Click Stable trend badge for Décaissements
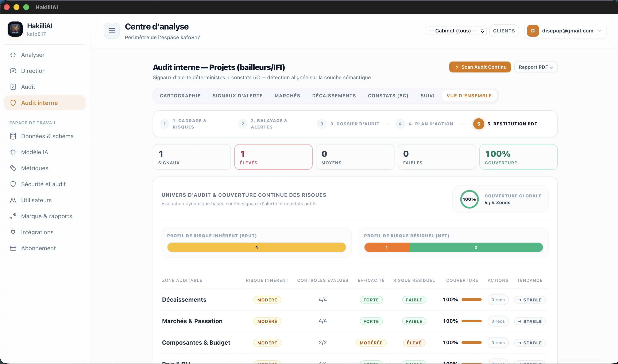The image size is (618, 364). [x=530, y=300]
